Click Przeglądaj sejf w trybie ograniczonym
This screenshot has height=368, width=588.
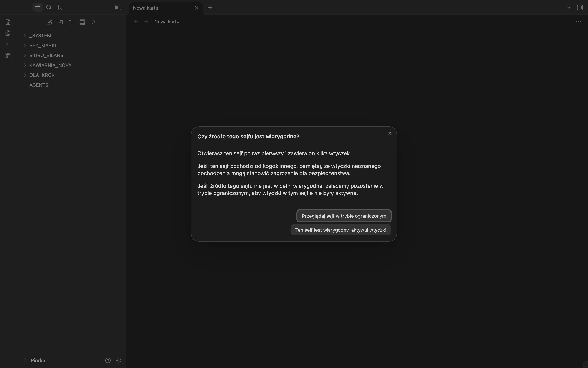[x=344, y=216]
